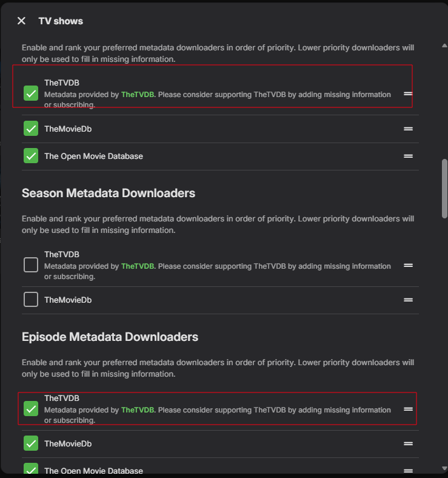Click reorder handle for episode TheTVDB downloader

408,409
